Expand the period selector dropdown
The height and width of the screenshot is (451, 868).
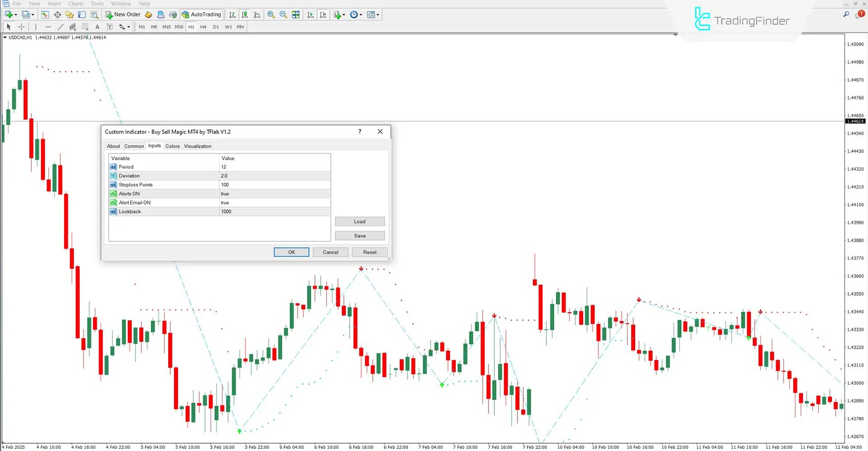[x=361, y=14]
